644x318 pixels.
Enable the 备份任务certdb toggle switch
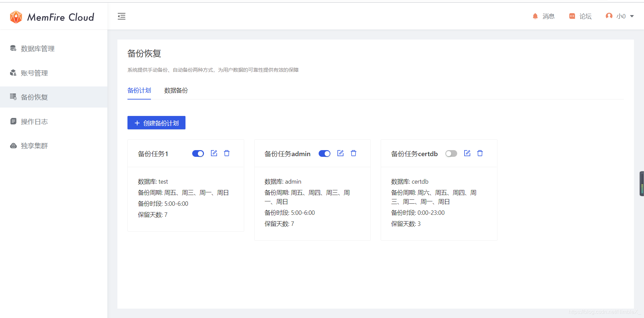(451, 153)
